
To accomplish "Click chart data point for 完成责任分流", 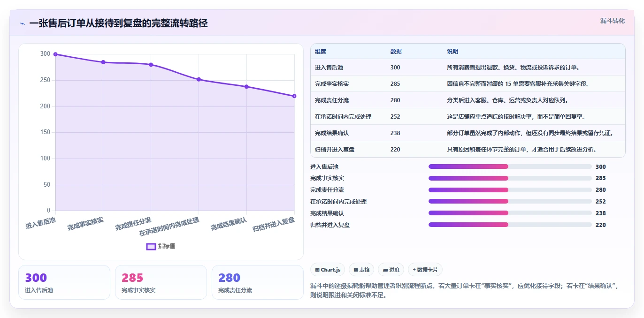I will (x=151, y=65).
